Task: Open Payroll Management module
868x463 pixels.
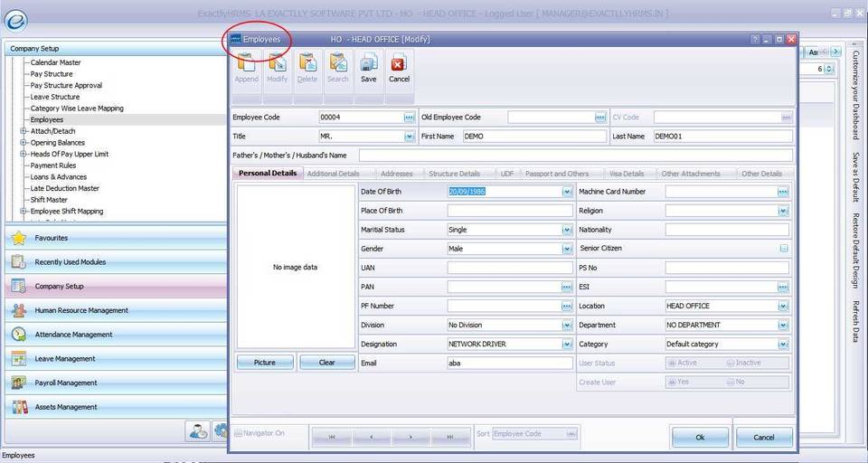Action: point(65,383)
